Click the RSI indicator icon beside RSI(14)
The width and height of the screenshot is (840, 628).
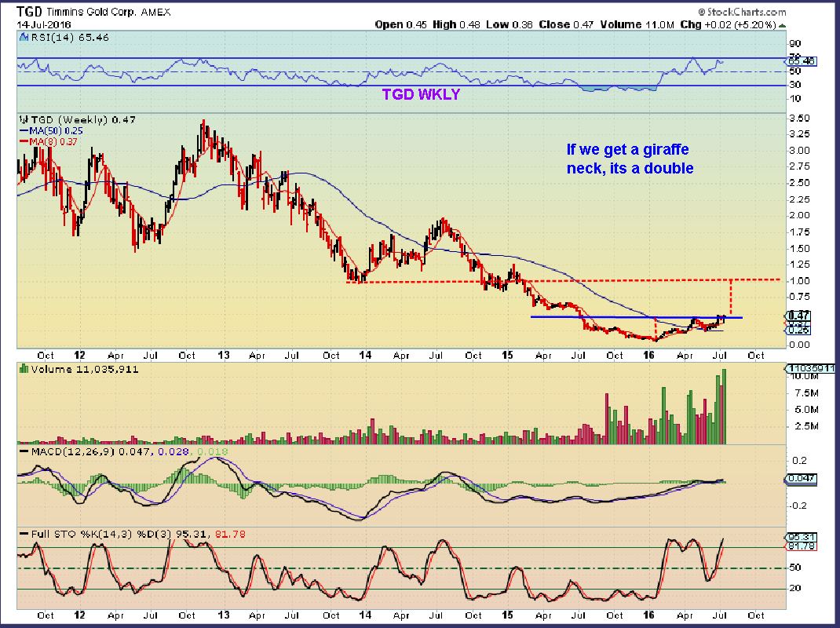point(23,38)
